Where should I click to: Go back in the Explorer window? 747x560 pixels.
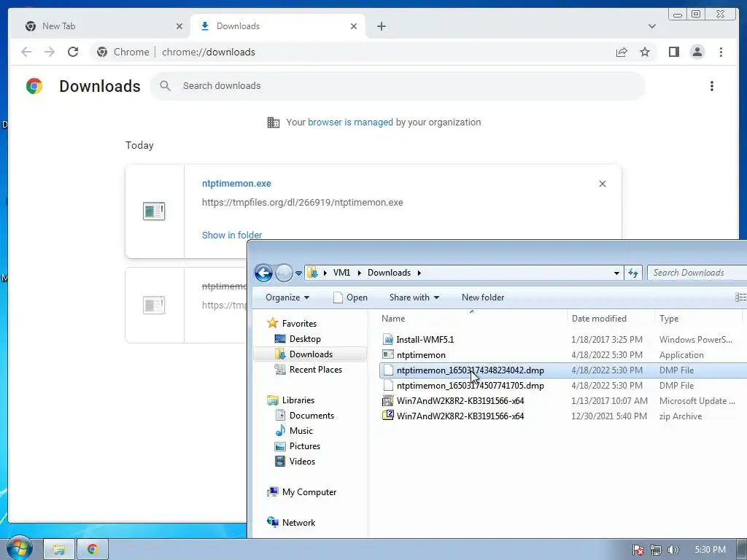click(x=263, y=273)
